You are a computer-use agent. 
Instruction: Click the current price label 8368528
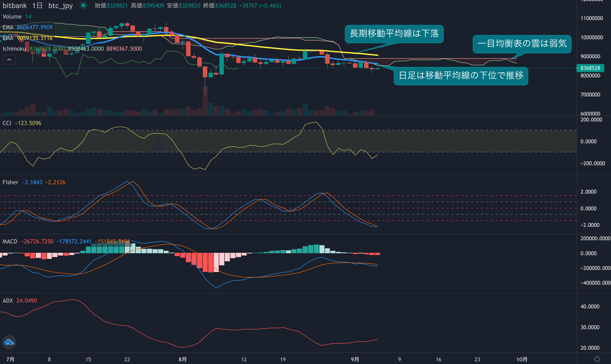tap(590, 68)
